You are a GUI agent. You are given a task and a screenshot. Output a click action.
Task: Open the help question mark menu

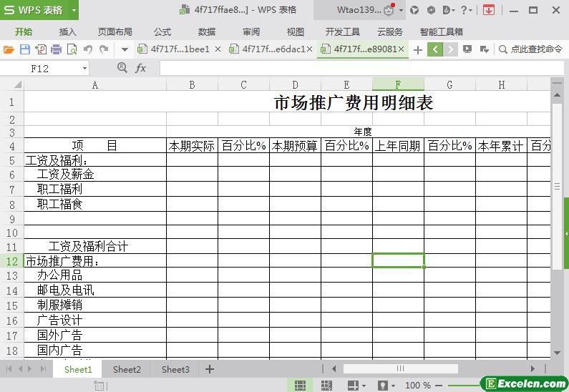pos(466,10)
